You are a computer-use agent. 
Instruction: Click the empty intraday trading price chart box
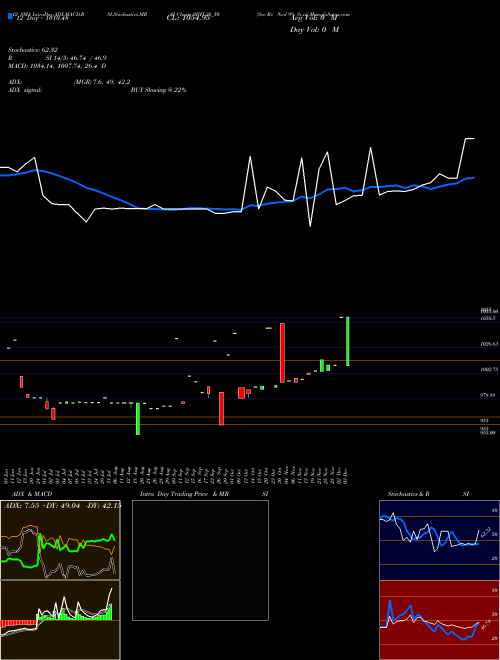[200, 560]
